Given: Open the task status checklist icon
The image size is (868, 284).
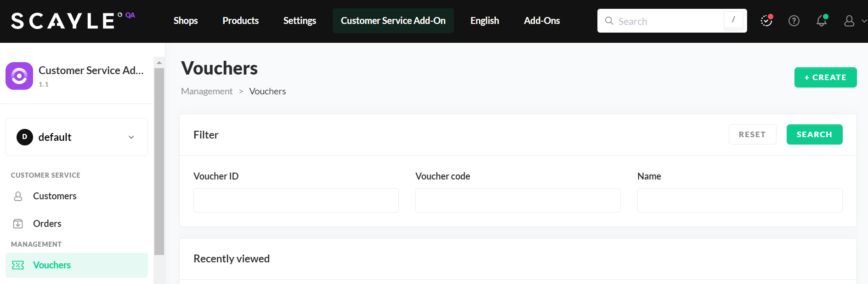Looking at the screenshot, I should (766, 21).
